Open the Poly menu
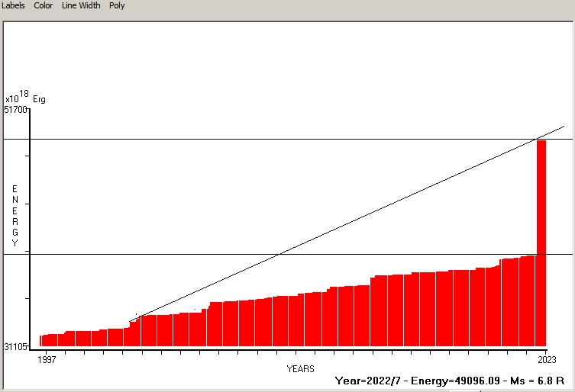Screen dimensions: 575x392 pos(117,5)
